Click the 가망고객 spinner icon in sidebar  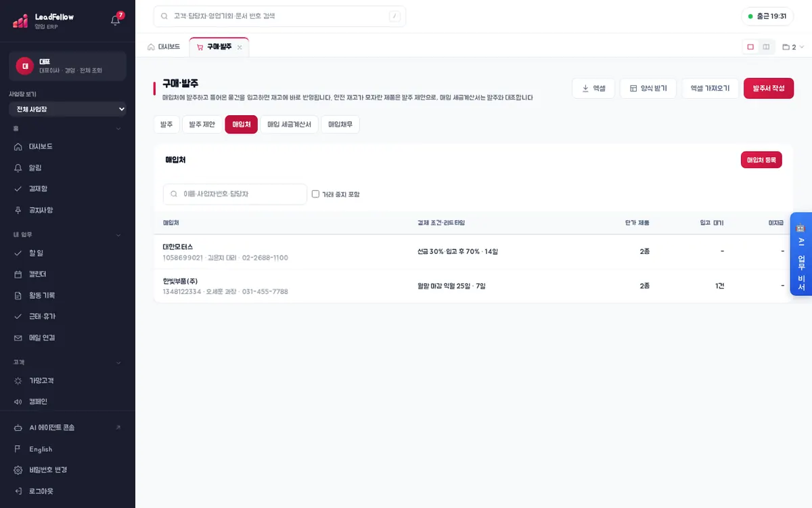click(x=18, y=381)
